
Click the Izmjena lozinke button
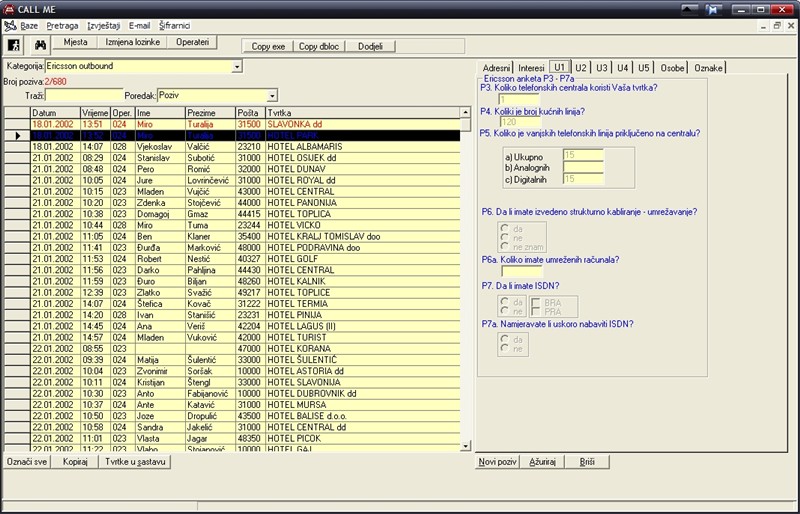[133, 42]
